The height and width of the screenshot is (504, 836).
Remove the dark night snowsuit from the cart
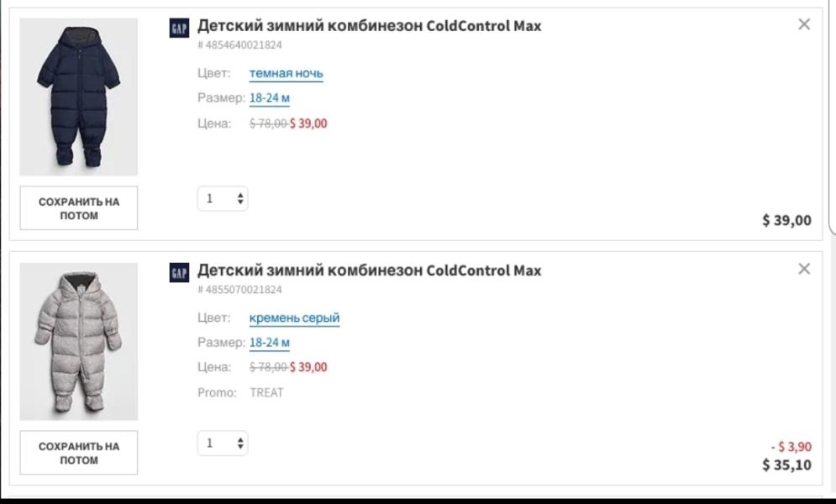tap(804, 24)
